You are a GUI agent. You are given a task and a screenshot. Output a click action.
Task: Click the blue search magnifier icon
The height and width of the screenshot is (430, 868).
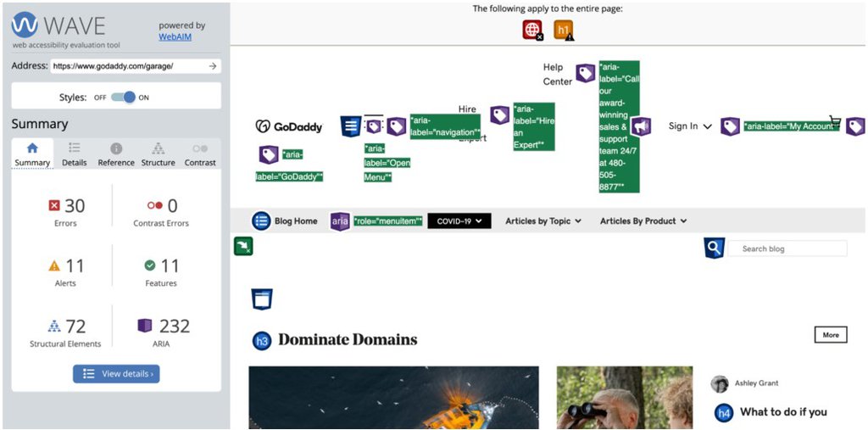coord(714,249)
